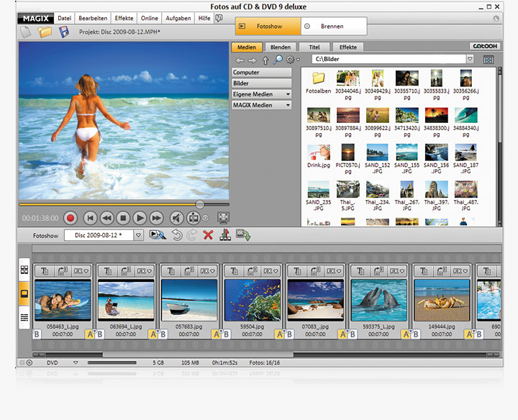Click the red X delete icon

pyautogui.click(x=208, y=235)
